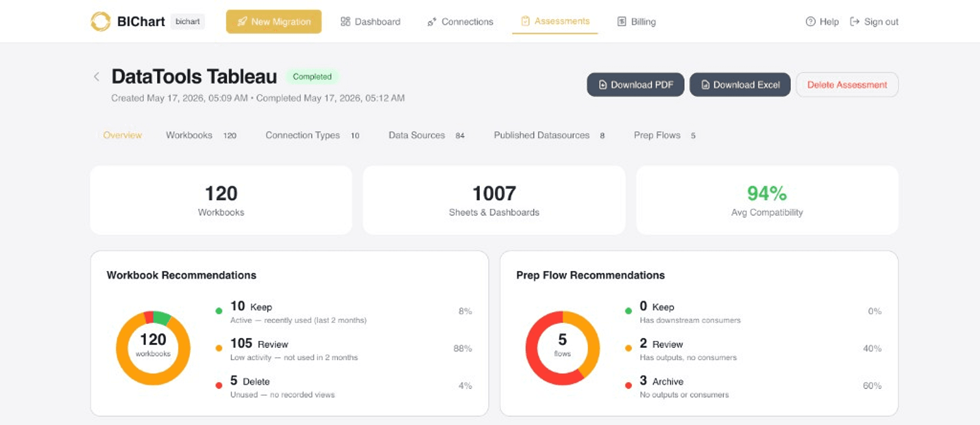
Task: Click the orange dot beside 2 Review
Action: [628, 348]
